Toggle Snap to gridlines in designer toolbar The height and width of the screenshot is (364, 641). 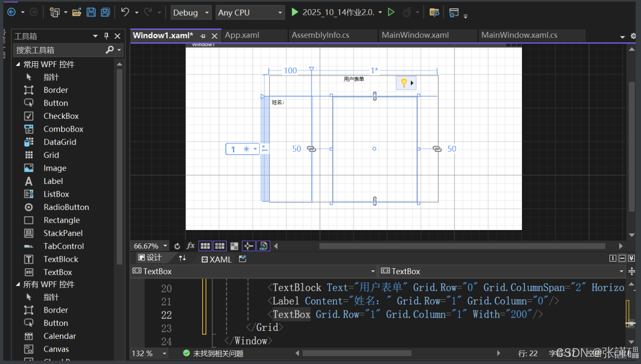click(220, 246)
